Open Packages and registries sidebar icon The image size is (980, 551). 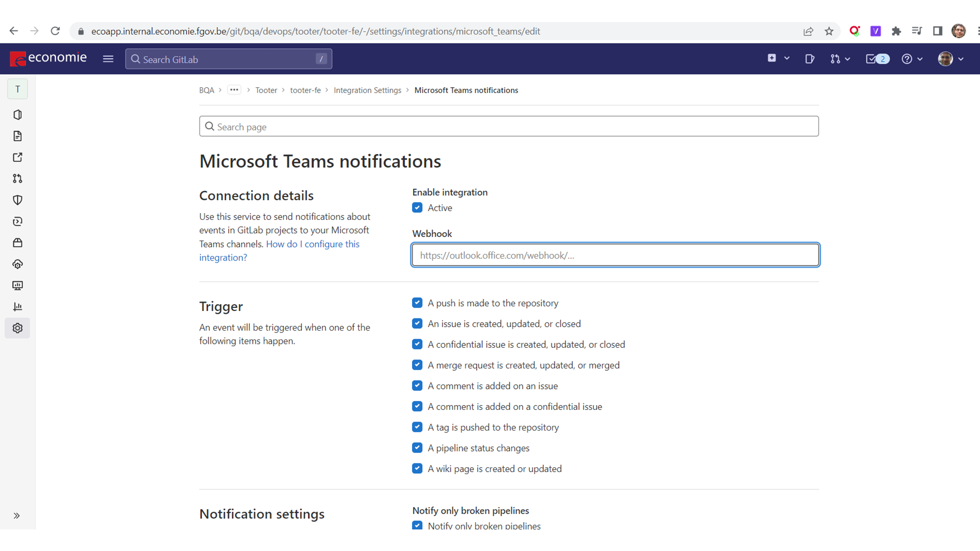pyautogui.click(x=18, y=243)
